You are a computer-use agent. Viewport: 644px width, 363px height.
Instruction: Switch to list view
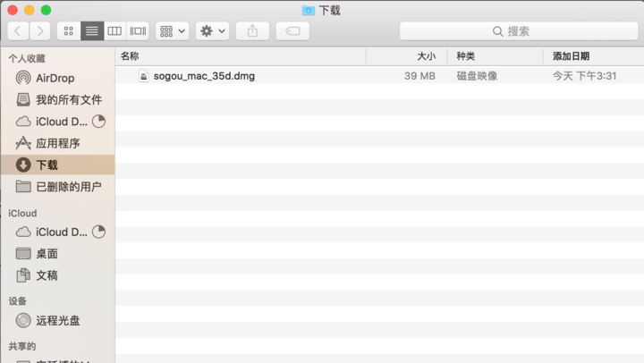tap(92, 30)
